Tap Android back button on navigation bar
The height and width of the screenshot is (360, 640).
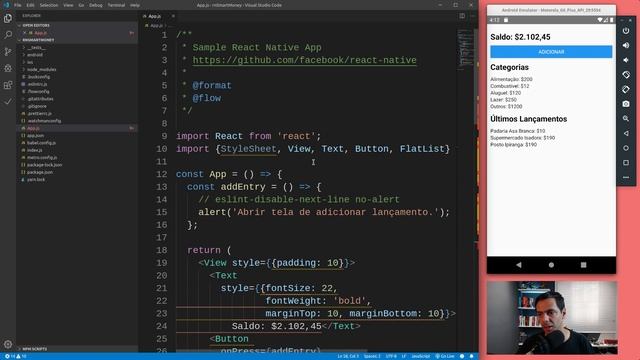[x=519, y=265]
